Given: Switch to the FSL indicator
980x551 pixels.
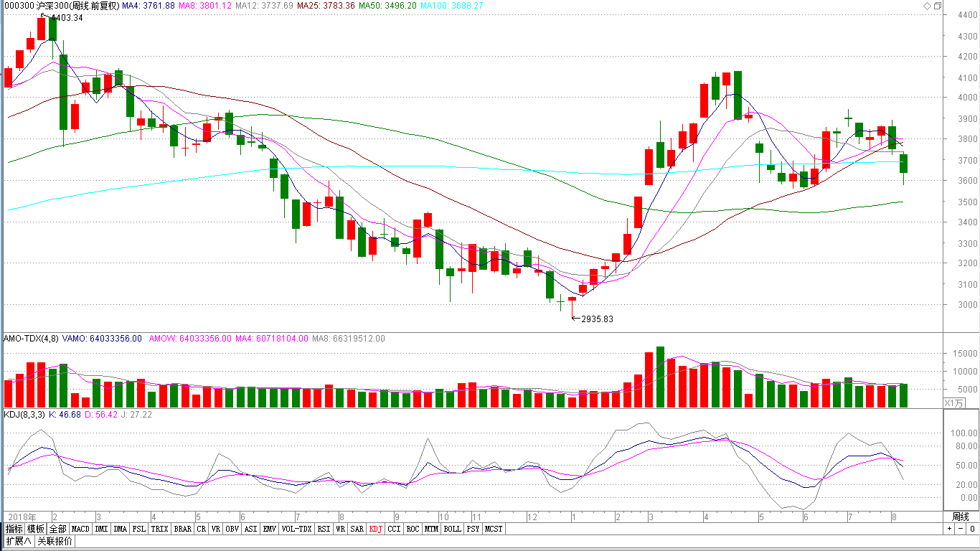Looking at the screenshot, I should click(138, 529).
